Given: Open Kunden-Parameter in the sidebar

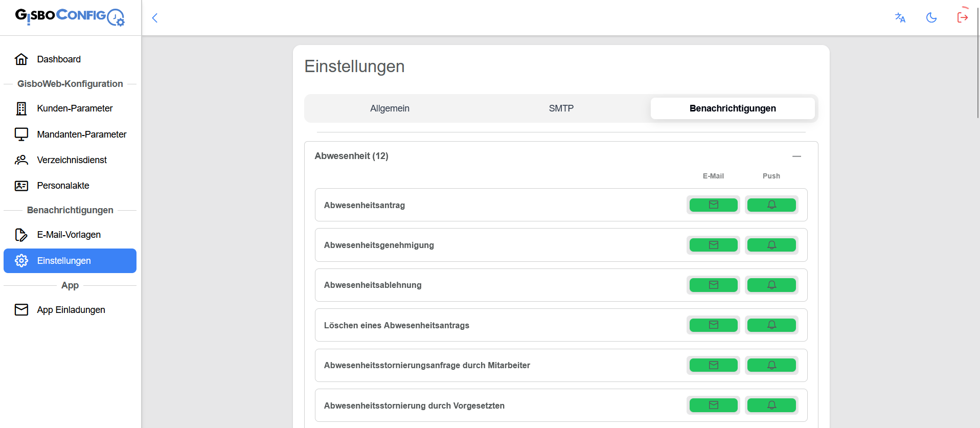Looking at the screenshot, I should [70, 108].
